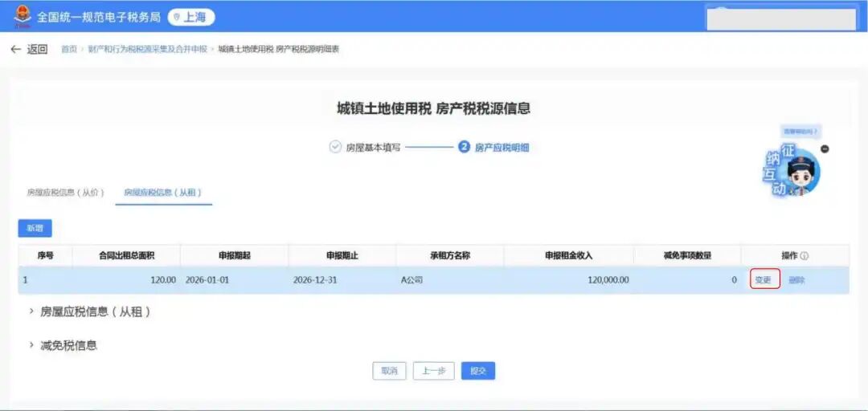The image size is (868, 411).
Task: Click the 申报期止 column header
Action: (342, 255)
